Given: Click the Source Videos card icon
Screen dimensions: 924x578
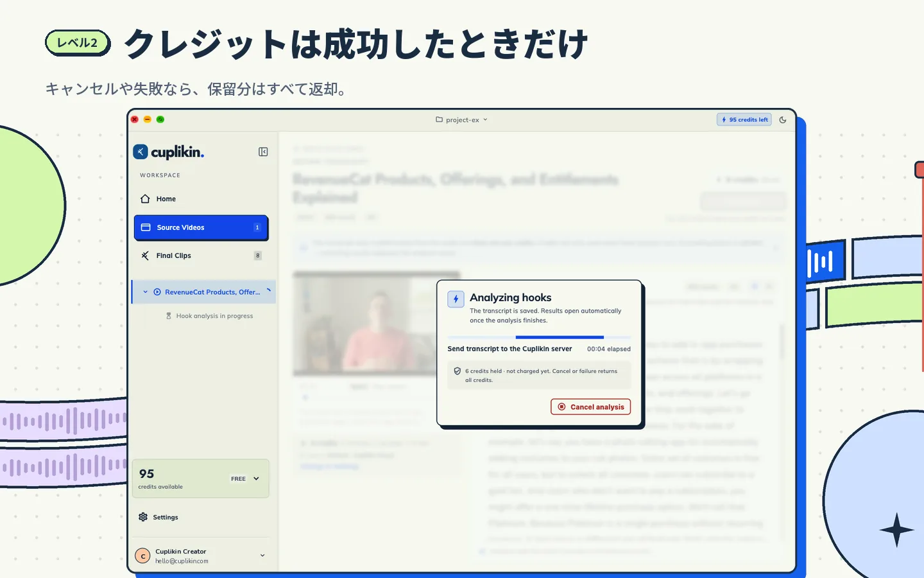Looking at the screenshot, I should tap(146, 227).
